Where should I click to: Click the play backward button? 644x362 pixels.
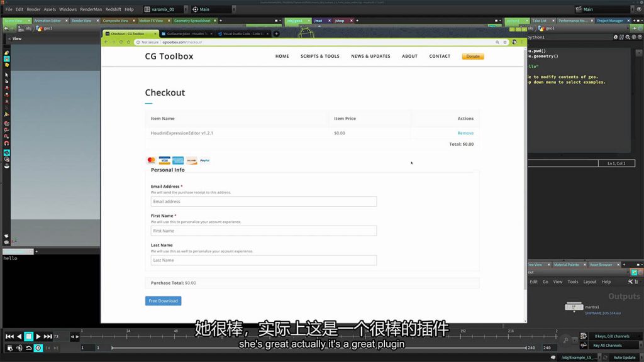pos(19,337)
